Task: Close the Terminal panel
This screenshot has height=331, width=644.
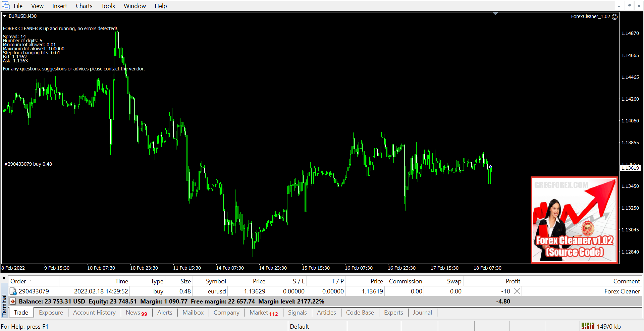Action: click(x=4, y=278)
